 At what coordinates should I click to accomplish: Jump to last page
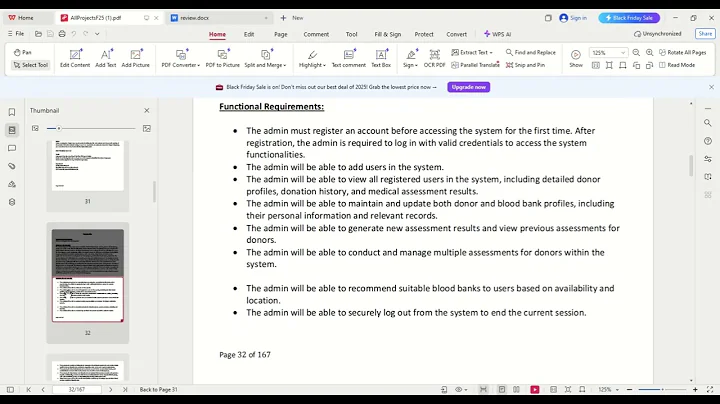(x=125, y=389)
